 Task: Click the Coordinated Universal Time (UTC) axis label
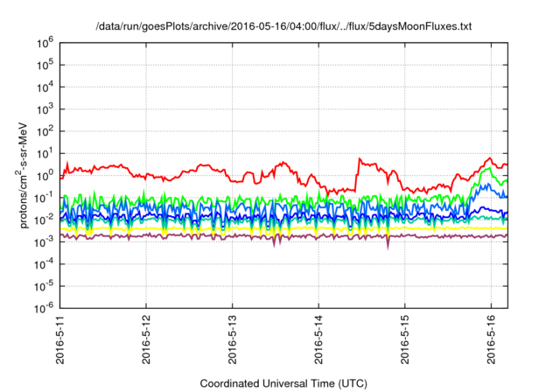(x=283, y=383)
